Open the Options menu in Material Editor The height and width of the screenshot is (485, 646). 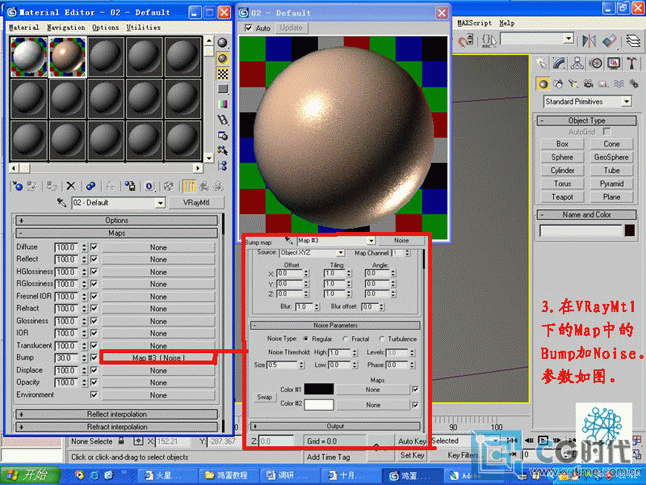[105, 27]
